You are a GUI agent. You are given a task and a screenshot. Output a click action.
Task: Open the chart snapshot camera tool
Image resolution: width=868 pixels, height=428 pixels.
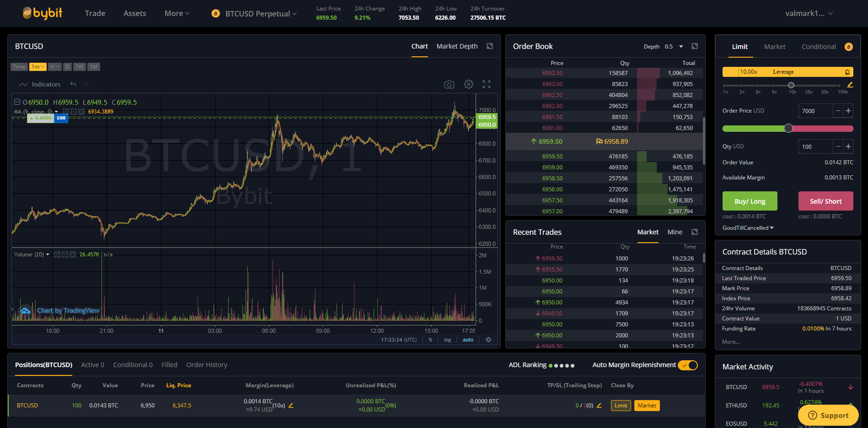click(449, 85)
